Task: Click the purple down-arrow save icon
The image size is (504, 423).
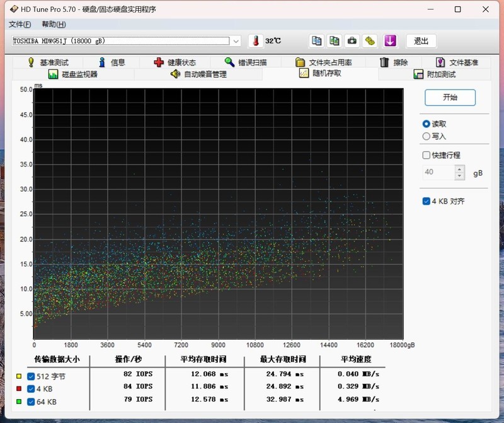Action: pos(390,41)
